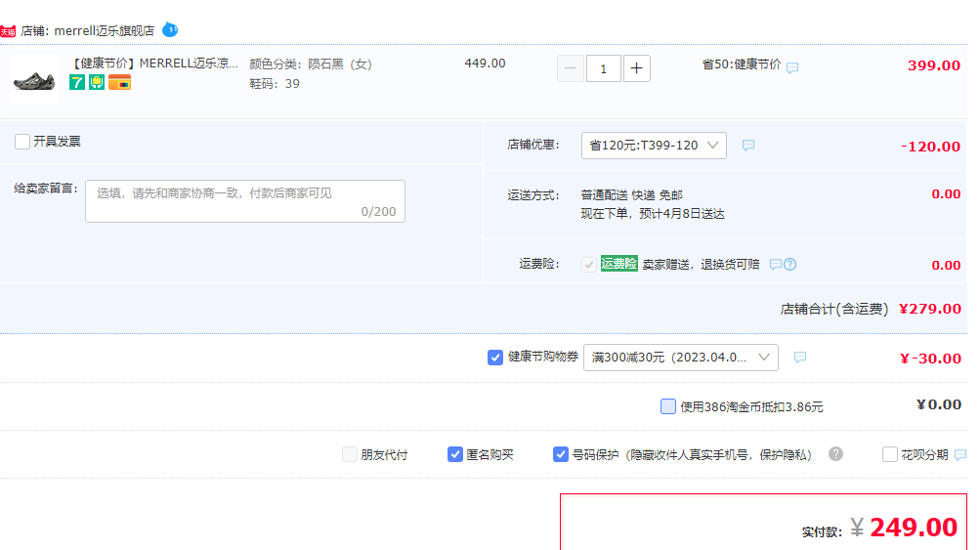Open chat with merrell store via blue Wangwang icon
Image resolution: width=980 pixels, height=550 pixels.
click(170, 29)
